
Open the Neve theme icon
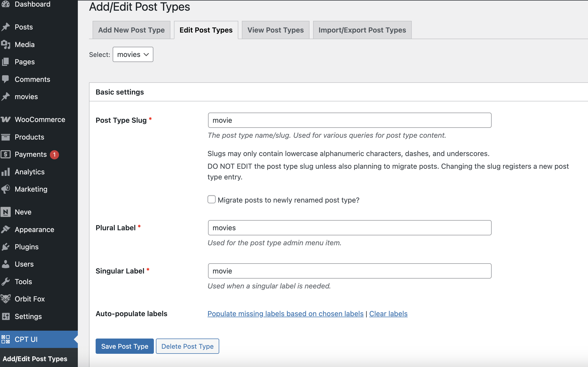(6, 212)
